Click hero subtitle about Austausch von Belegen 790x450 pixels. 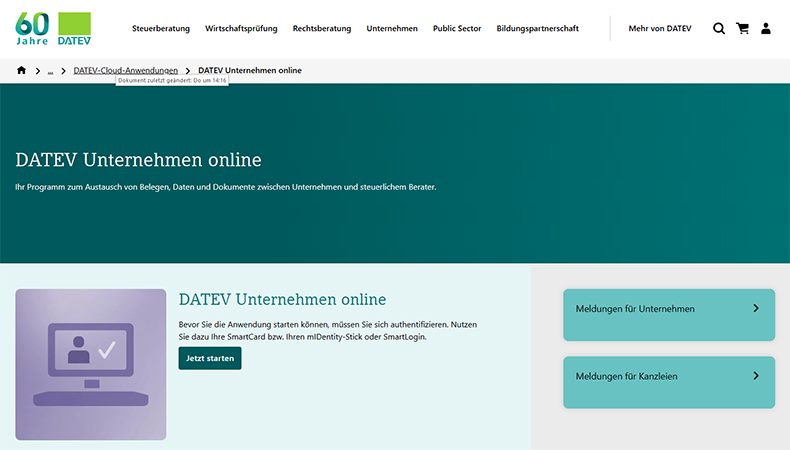click(226, 187)
